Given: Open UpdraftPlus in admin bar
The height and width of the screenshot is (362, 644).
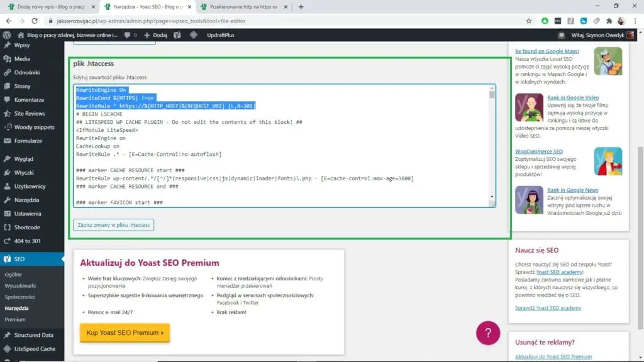Looking at the screenshot, I should [221, 35].
